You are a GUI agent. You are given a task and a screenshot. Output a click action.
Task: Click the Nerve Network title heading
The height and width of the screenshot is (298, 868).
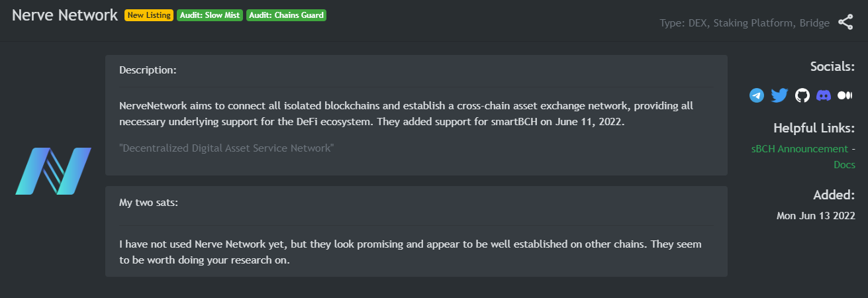coord(65,15)
